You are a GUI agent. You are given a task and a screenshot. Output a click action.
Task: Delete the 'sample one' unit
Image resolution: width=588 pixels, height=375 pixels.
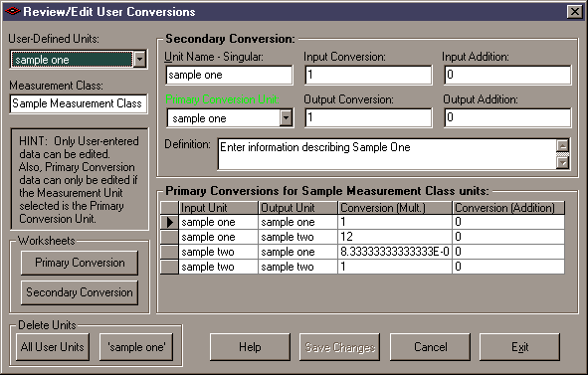point(136,347)
